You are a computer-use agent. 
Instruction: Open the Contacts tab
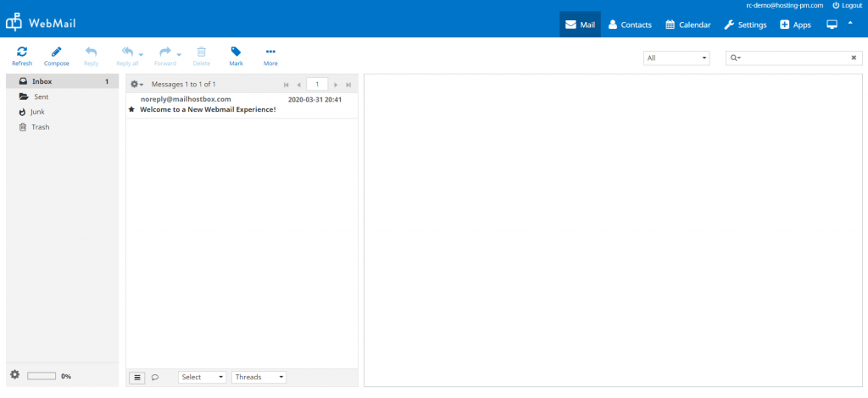[x=630, y=25]
